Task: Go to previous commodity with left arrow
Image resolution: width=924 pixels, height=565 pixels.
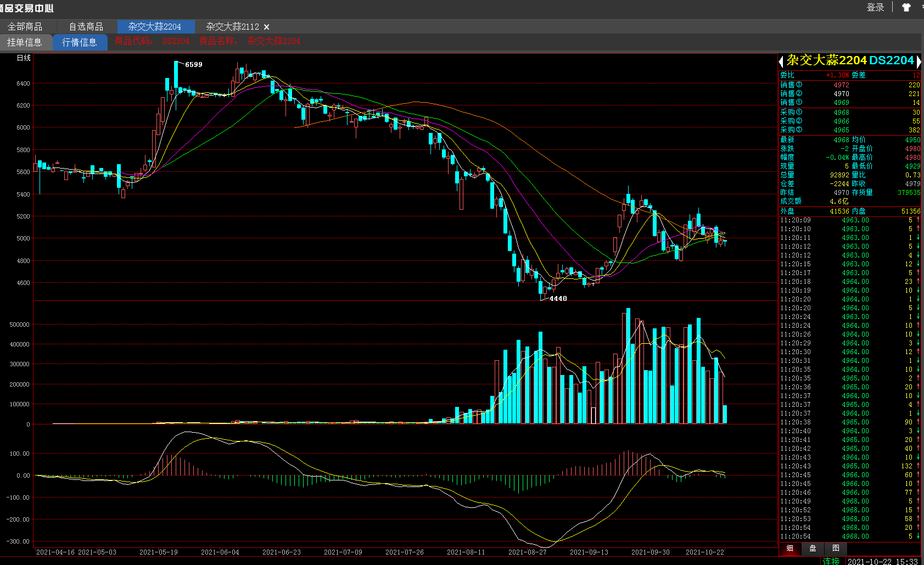Action: tap(781, 62)
